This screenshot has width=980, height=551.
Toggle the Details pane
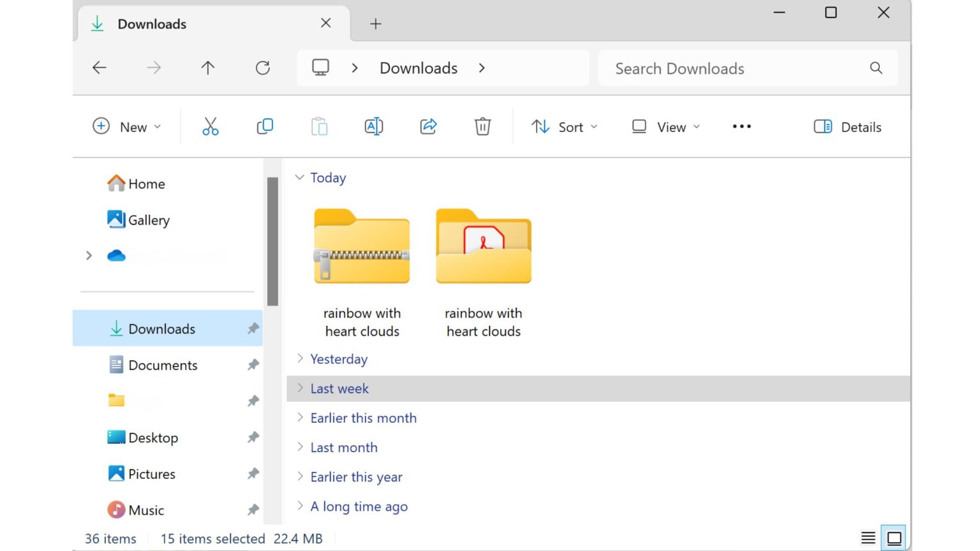click(847, 127)
